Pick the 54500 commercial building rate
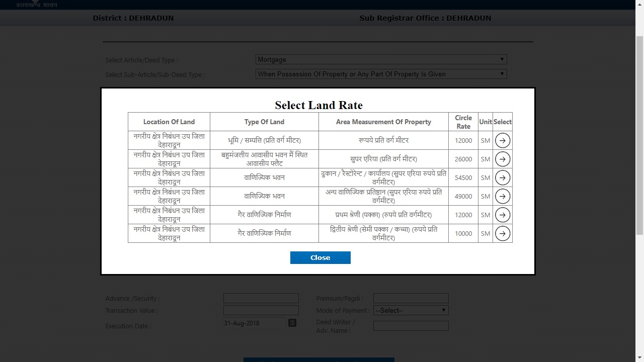This screenshot has width=644, height=362. pyautogui.click(x=502, y=177)
